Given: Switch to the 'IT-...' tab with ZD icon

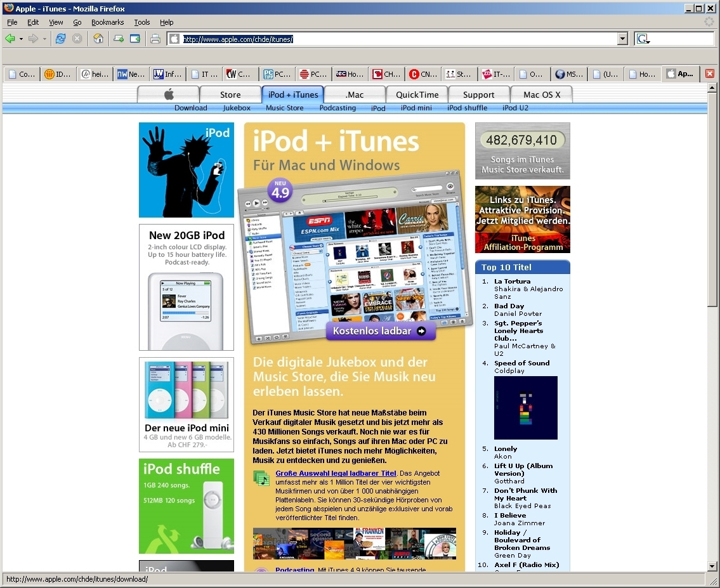Looking at the screenshot, I should (496, 74).
